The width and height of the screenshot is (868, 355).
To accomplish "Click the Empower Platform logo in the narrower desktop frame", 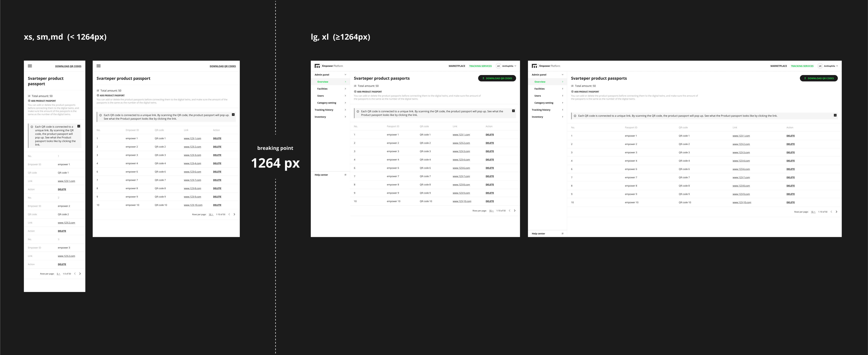I will 329,66.
